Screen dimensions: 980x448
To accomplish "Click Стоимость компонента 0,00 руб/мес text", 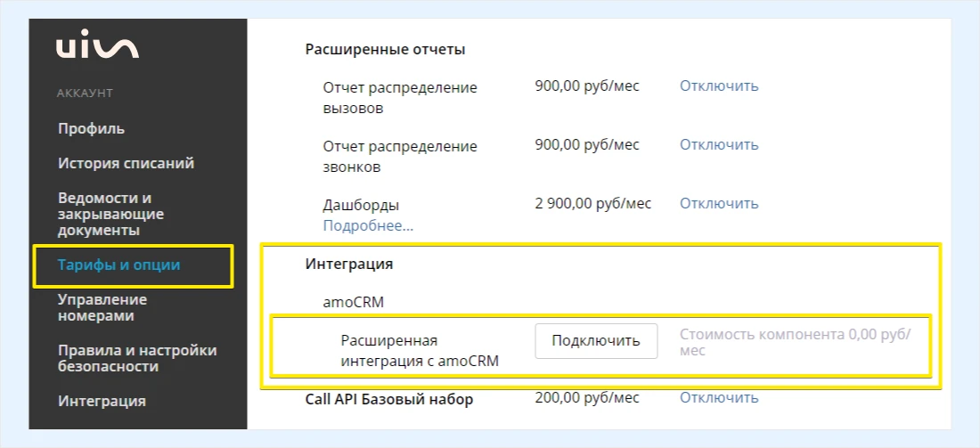I will 796,342.
